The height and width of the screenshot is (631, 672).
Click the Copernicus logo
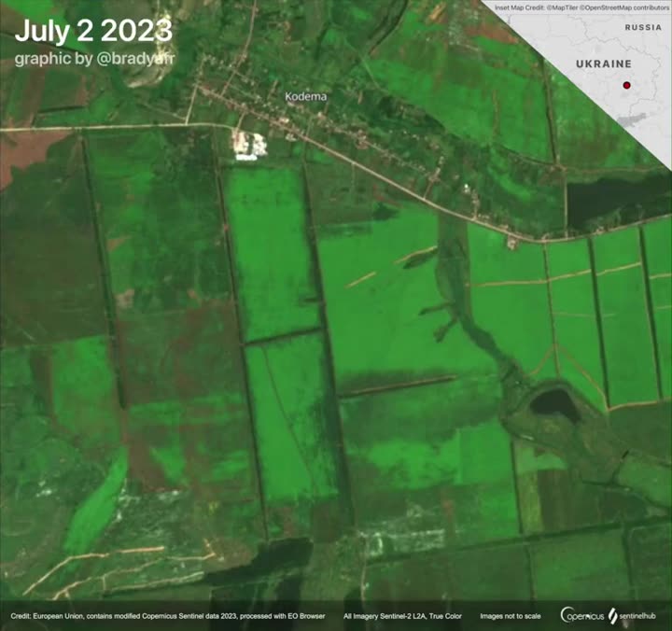click(x=582, y=615)
